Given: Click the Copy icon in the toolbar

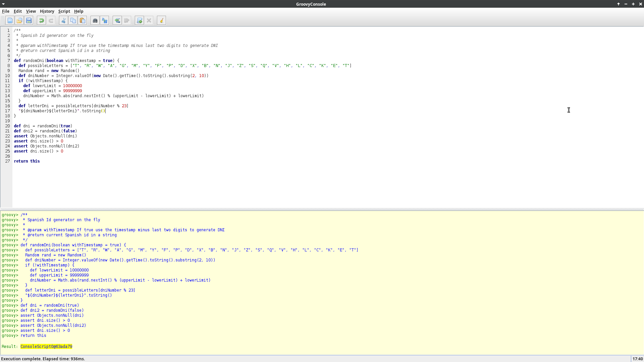Looking at the screenshot, I should point(73,21).
